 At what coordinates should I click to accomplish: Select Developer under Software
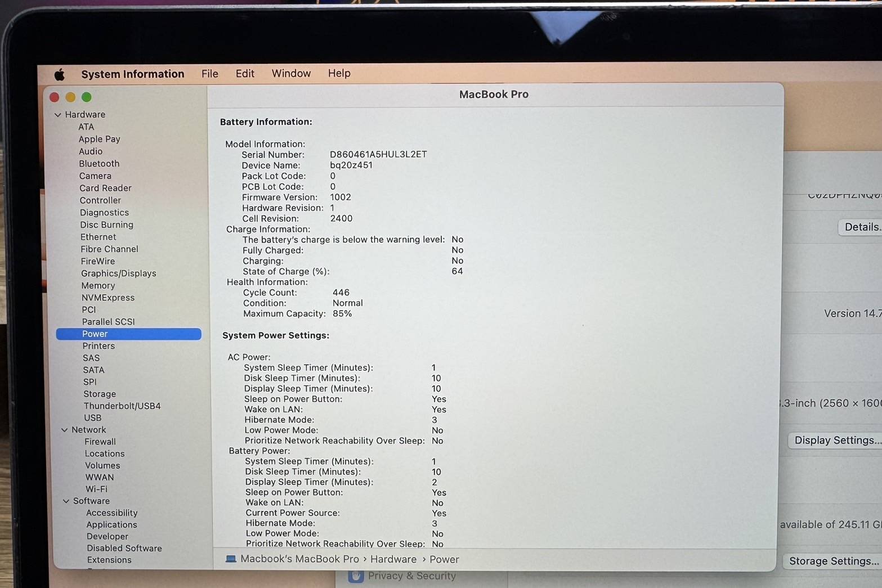tap(108, 536)
